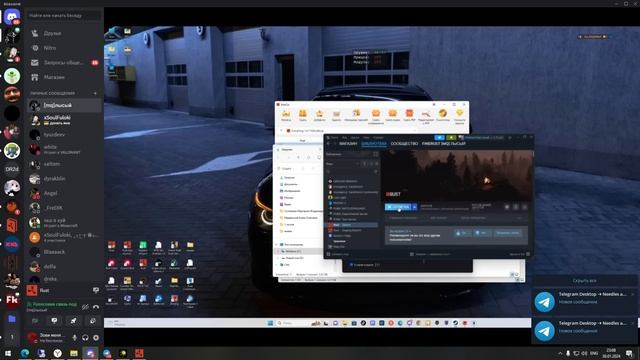Mute the Discord microphone

(74, 338)
